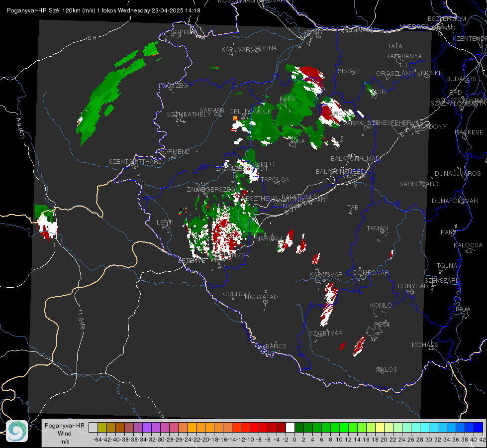Click the 'LENTI' town label
This screenshot has width=487, height=448.
pyautogui.click(x=165, y=223)
